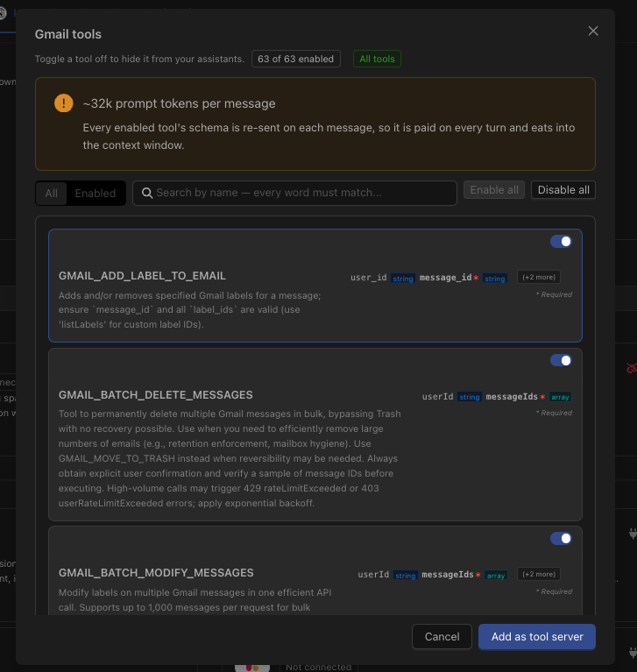Select the GMAIL_BATCH_MODIFY_MESSAGES title

156,573
